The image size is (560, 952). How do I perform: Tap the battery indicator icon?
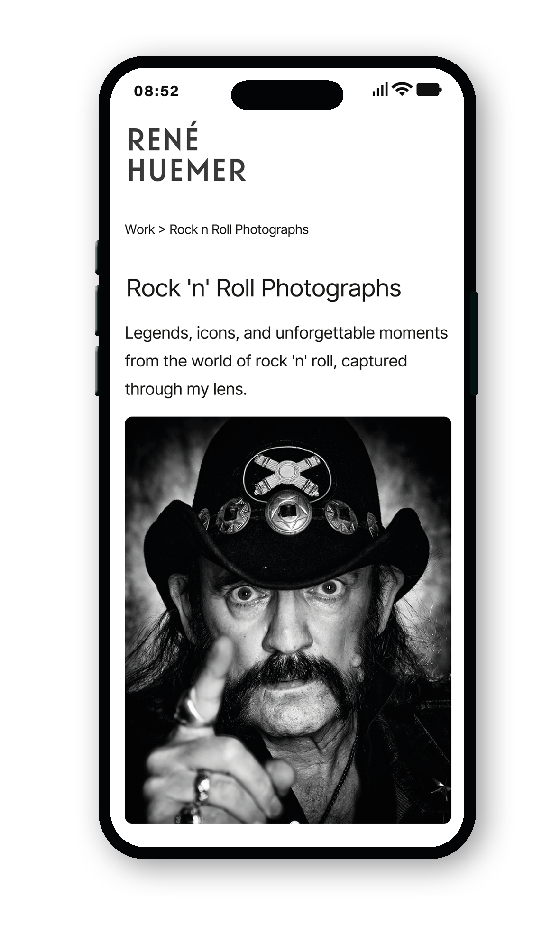429,89
